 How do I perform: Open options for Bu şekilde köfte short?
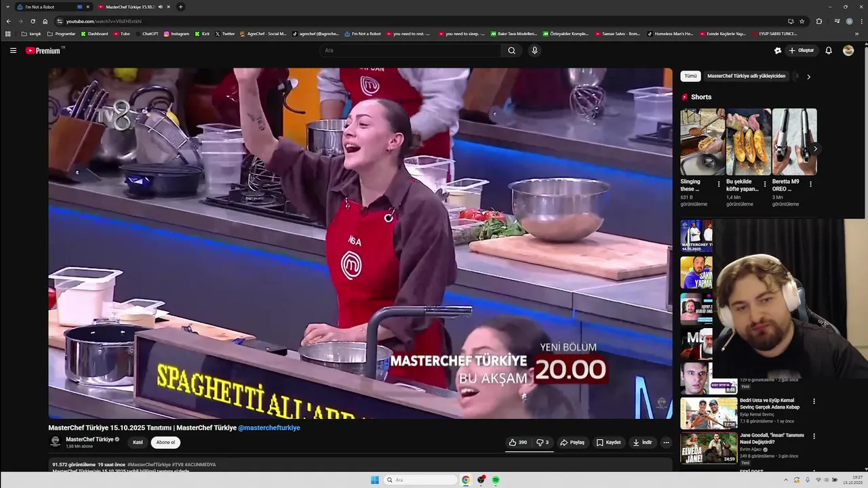point(765,184)
